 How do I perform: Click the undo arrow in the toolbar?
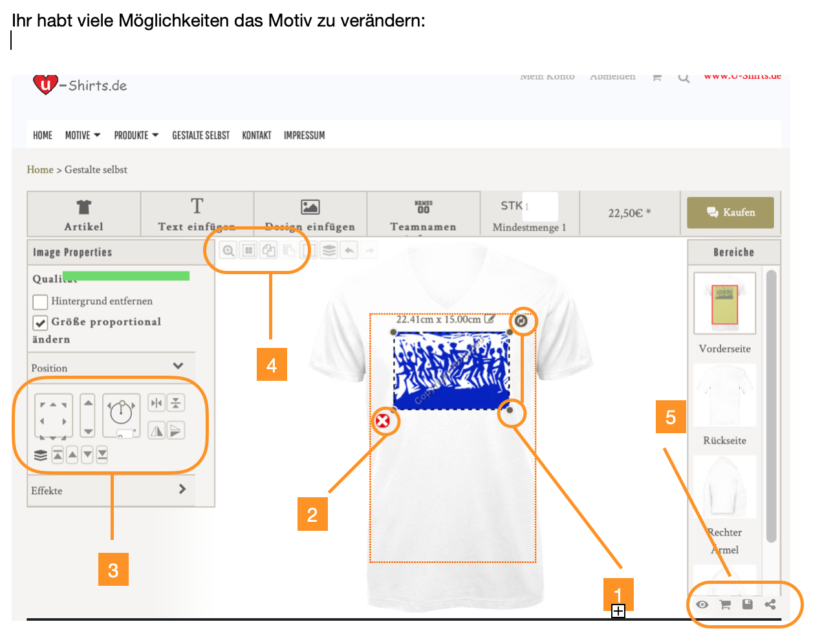[x=349, y=250]
